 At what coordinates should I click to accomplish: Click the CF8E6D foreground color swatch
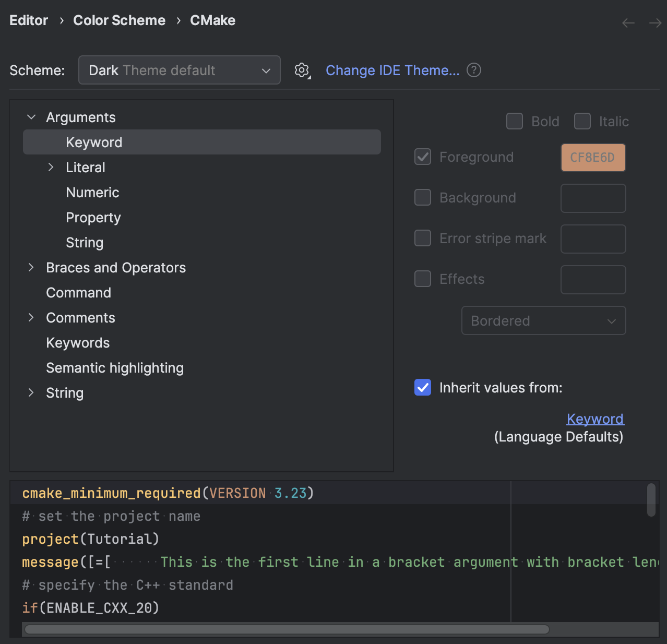[593, 157]
